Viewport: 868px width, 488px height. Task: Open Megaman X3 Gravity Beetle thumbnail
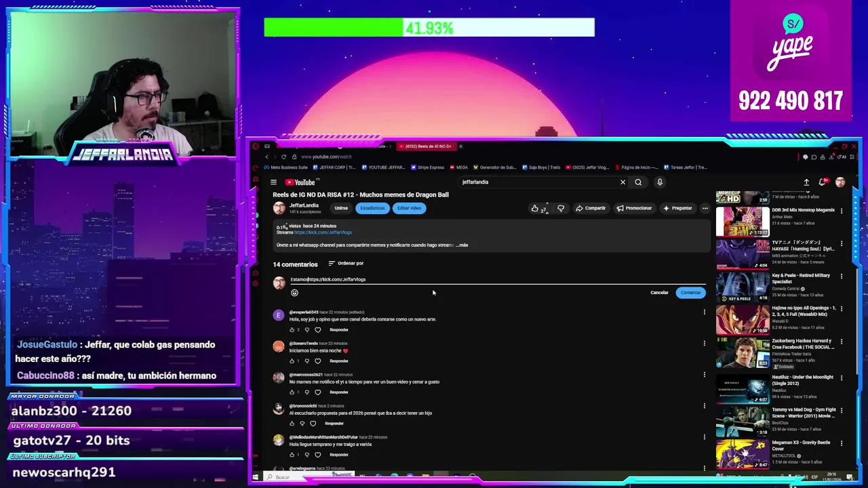(743, 454)
